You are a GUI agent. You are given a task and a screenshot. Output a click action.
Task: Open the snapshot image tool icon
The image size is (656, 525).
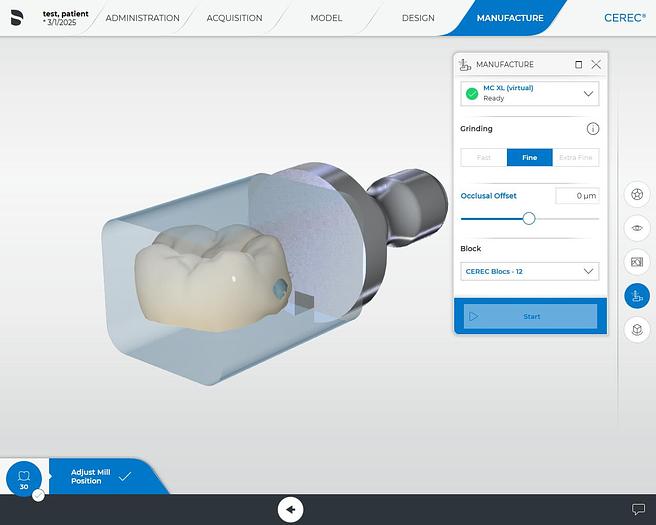(637, 262)
